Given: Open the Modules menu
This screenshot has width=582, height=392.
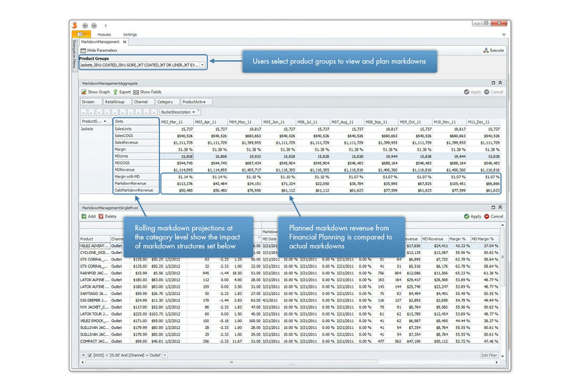Looking at the screenshot, I should point(104,35).
